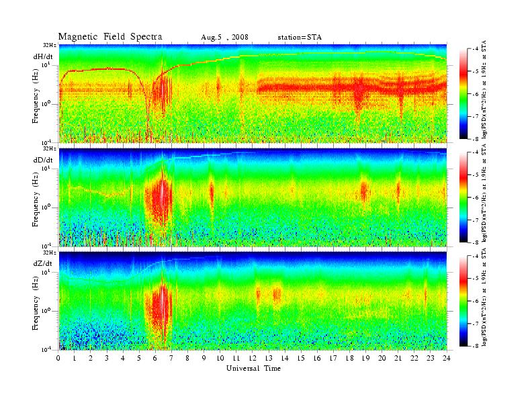Viewport: 532px width, 411px height.
Task: Click the '32Hz' label above the dD/dt axis
Action: click(50, 148)
